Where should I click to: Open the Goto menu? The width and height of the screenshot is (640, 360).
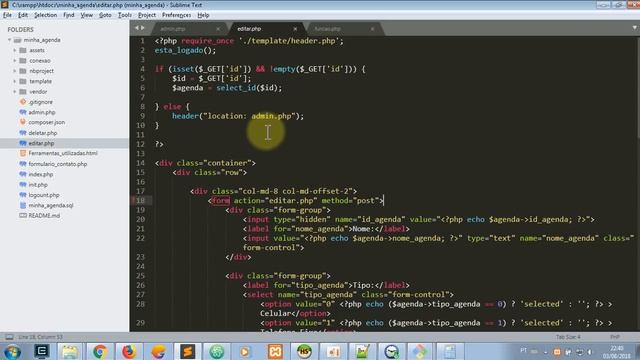tap(105, 15)
